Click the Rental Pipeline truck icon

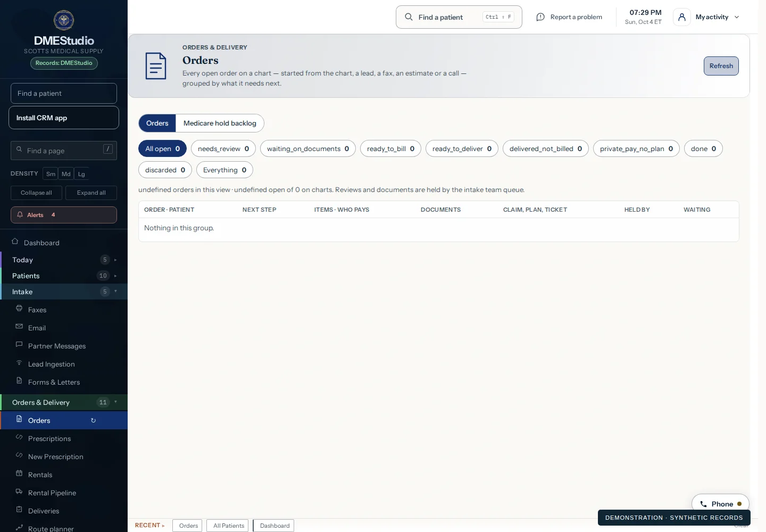click(19, 492)
